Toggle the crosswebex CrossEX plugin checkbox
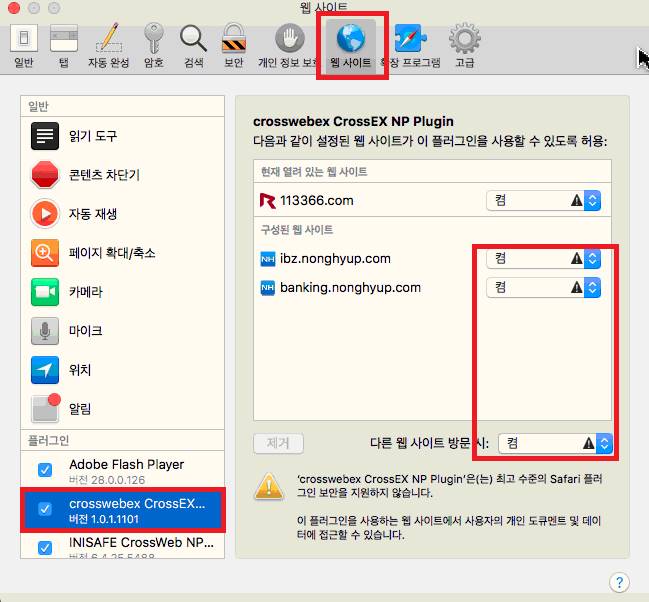The height and width of the screenshot is (602, 649). tap(45, 509)
